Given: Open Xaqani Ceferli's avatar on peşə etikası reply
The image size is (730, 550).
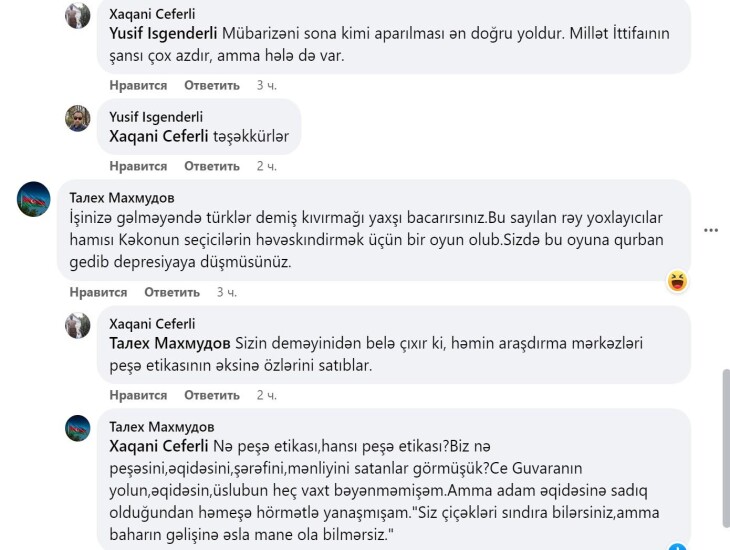Looking at the screenshot, I should click(x=77, y=326).
